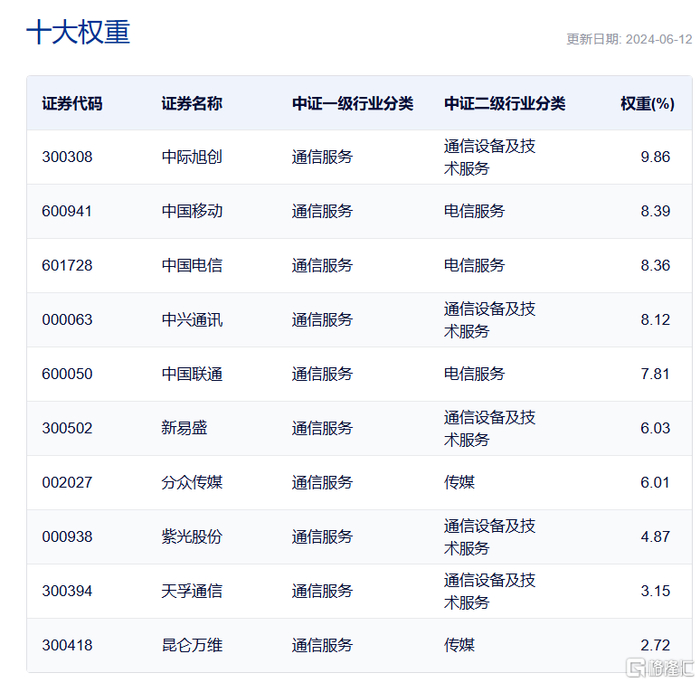Screen dimensions: 700x684
Task: Select security code 300502
Action: tap(67, 428)
